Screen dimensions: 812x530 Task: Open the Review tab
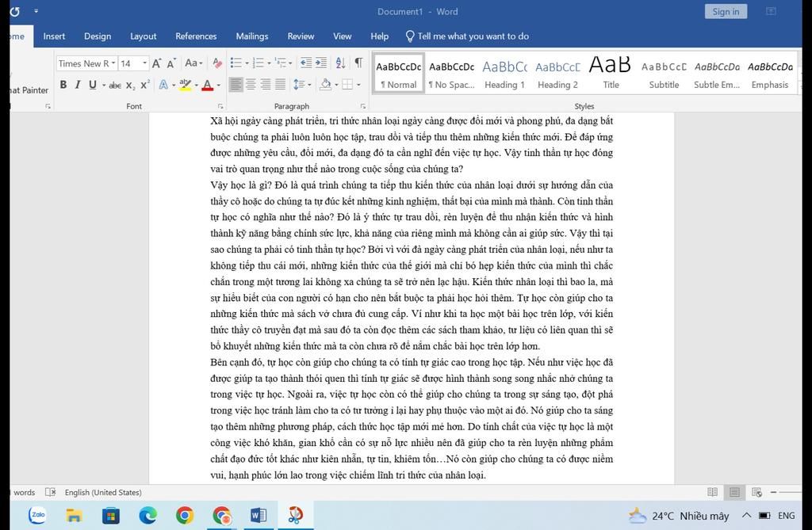pyautogui.click(x=301, y=36)
